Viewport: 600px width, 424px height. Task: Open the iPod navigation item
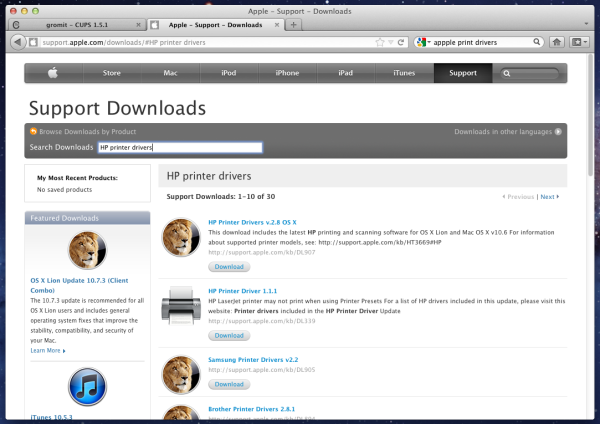tap(228, 73)
